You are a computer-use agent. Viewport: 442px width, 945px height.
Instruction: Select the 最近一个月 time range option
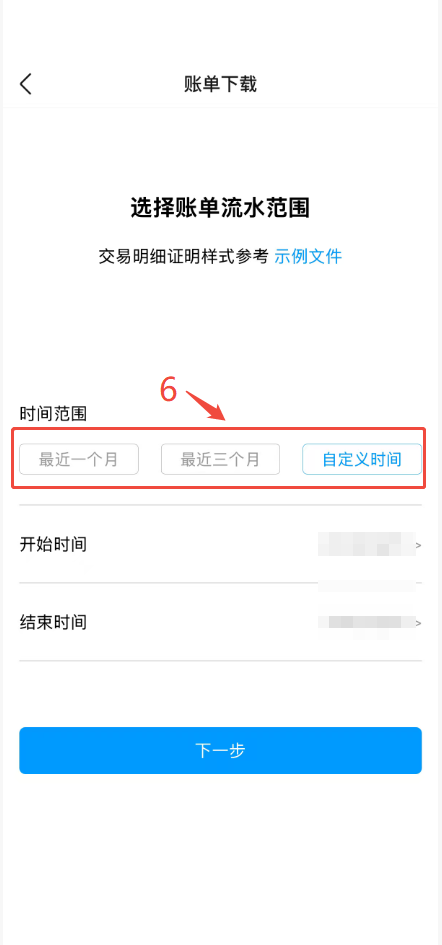[x=79, y=460]
